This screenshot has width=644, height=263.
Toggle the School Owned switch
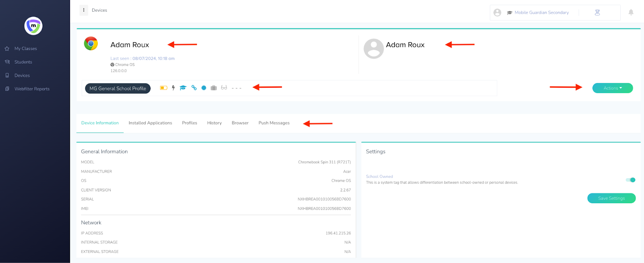pos(631,180)
